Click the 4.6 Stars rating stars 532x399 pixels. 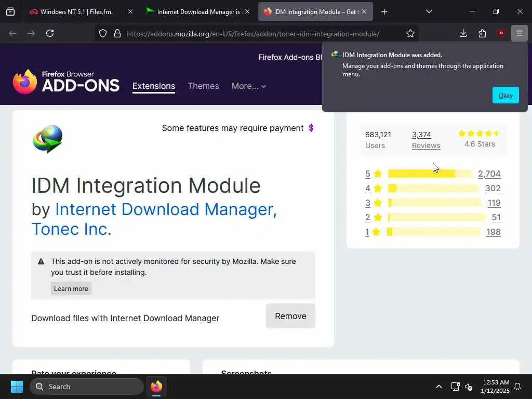click(479, 134)
